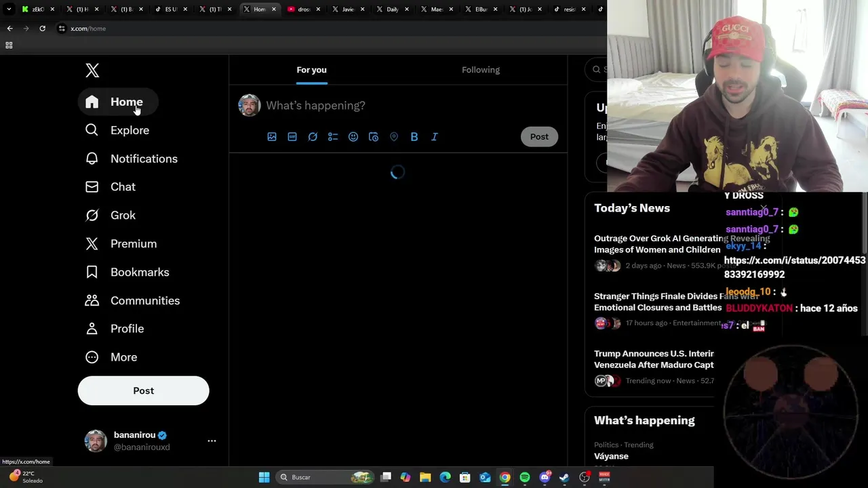Screen dimensions: 868x488
Task: Open the weather widget showing 22°C Soleado
Action: tap(26, 477)
